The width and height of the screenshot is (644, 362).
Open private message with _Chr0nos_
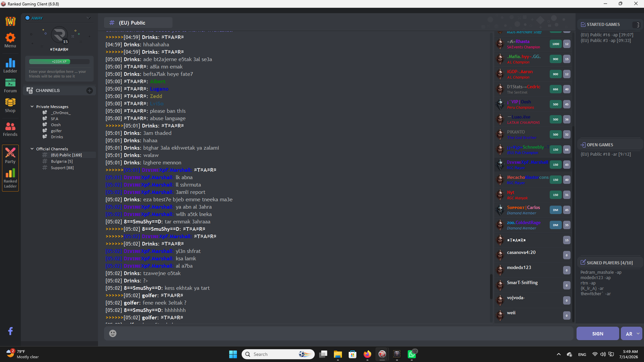click(x=60, y=113)
